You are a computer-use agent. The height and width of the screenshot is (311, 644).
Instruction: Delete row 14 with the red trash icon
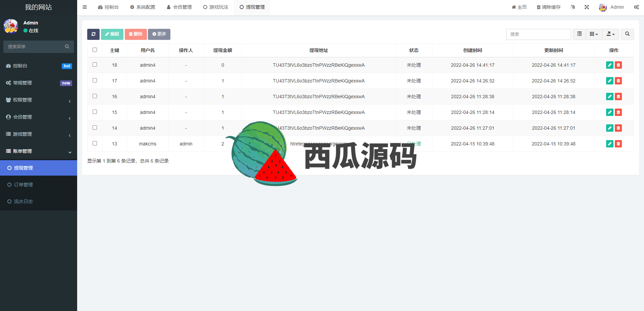(x=618, y=128)
